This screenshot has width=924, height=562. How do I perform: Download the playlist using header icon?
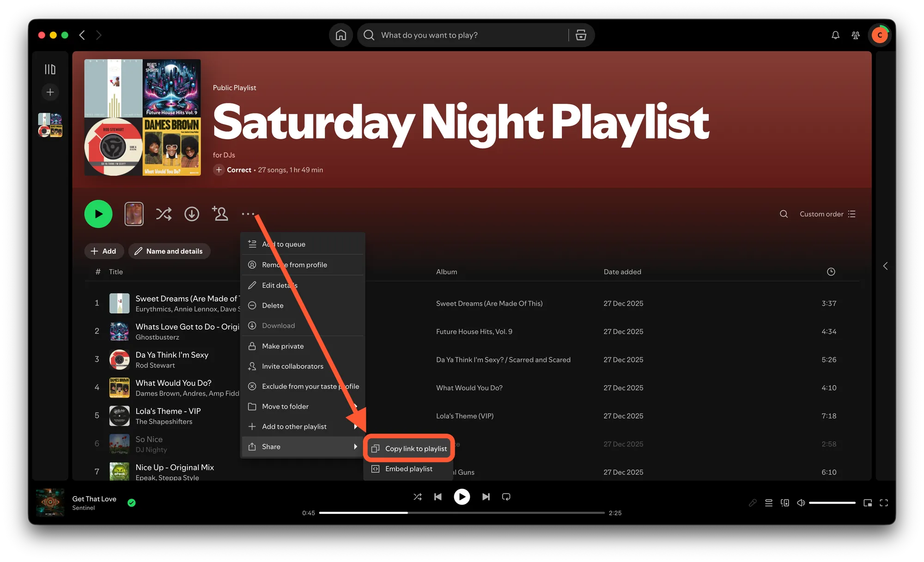(192, 214)
